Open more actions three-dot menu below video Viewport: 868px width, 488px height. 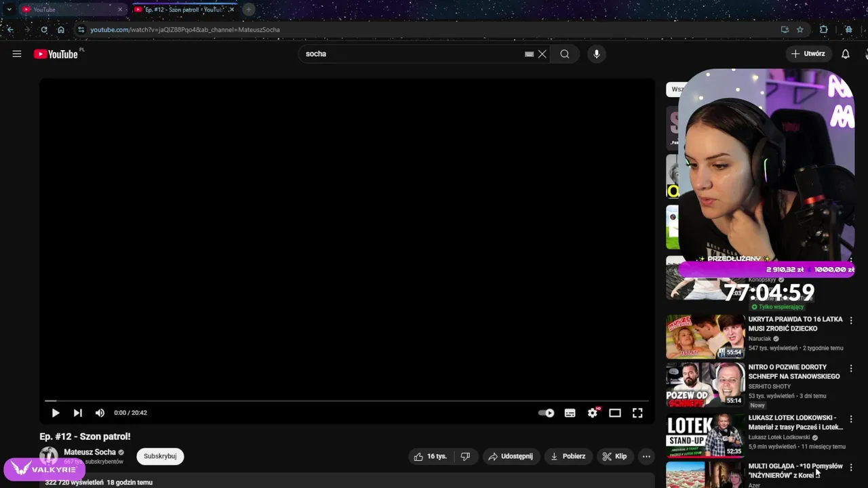(x=646, y=456)
